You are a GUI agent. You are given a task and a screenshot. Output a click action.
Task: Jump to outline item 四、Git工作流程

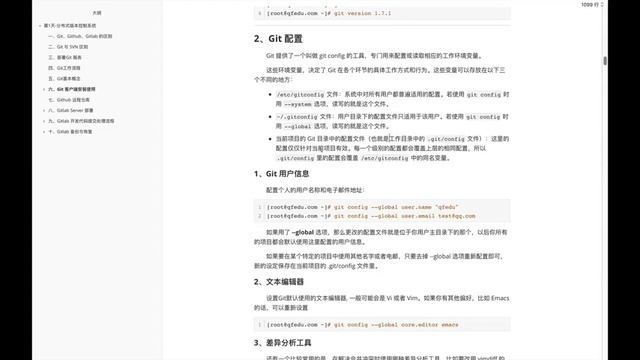64,68
